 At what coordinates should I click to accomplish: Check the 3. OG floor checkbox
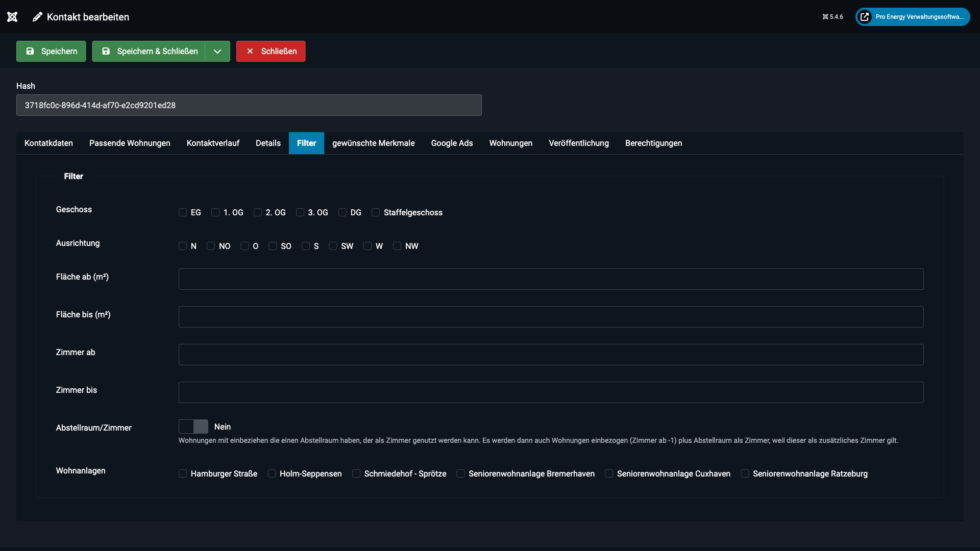click(x=300, y=212)
